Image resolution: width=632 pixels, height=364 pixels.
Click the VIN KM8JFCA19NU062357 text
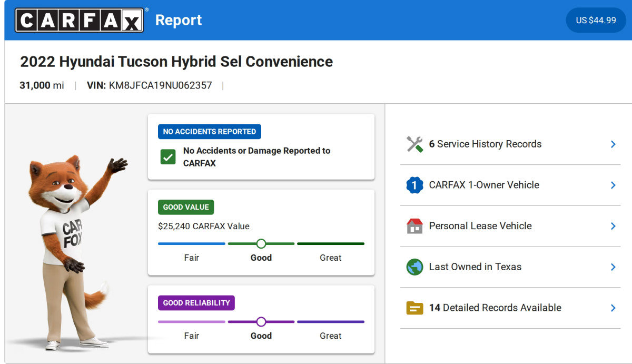[x=150, y=85]
